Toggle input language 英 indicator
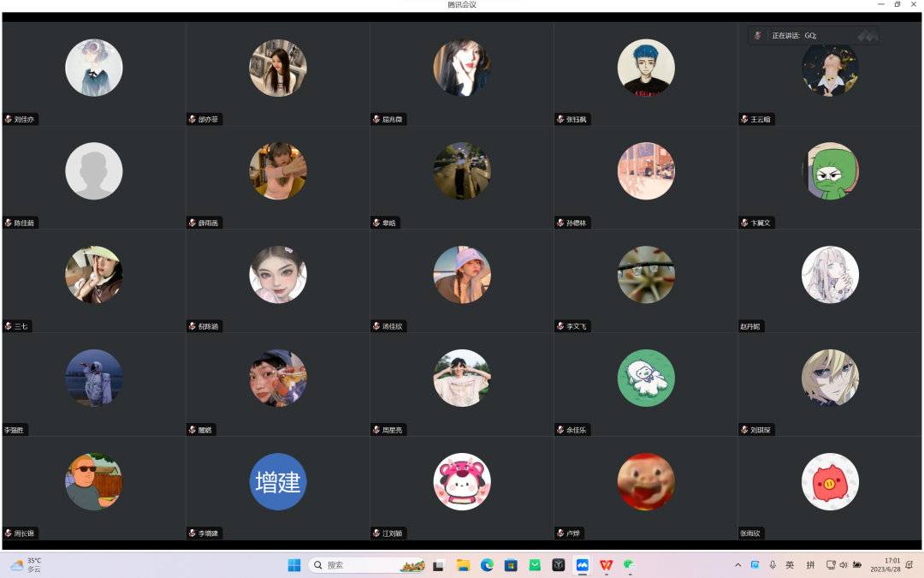This screenshot has height=578, width=924. [790, 565]
